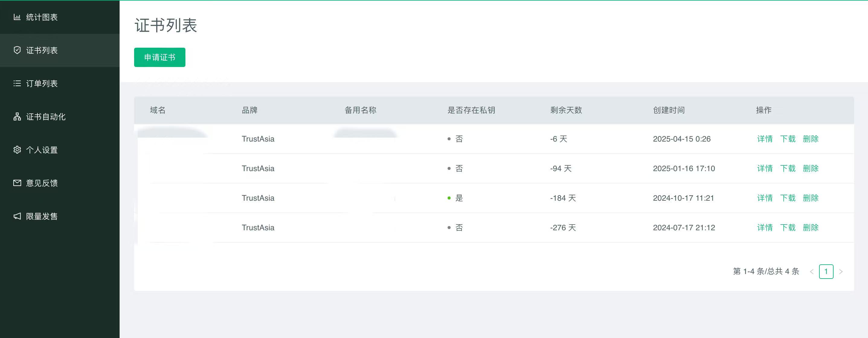
Task: Select 证书列表 in the sidebar
Action: click(59, 50)
